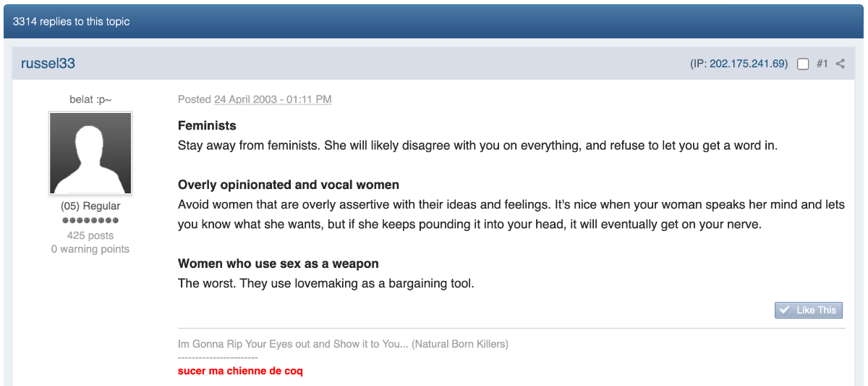Click the '0 warning points' text

point(90,249)
